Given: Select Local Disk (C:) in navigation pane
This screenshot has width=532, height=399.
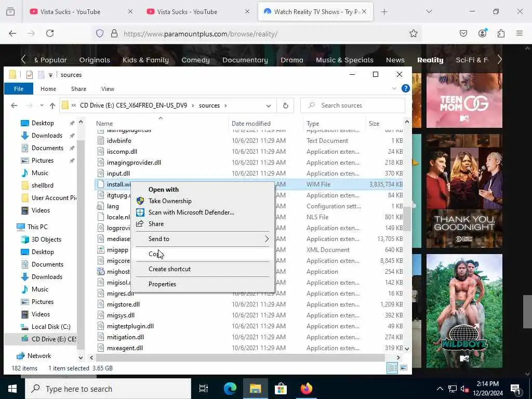Looking at the screenshot, I should point(51,327).
